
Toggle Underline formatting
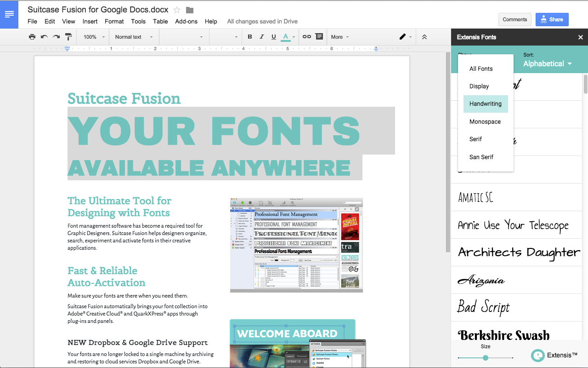pyautogui.click(x=274, y=37)
